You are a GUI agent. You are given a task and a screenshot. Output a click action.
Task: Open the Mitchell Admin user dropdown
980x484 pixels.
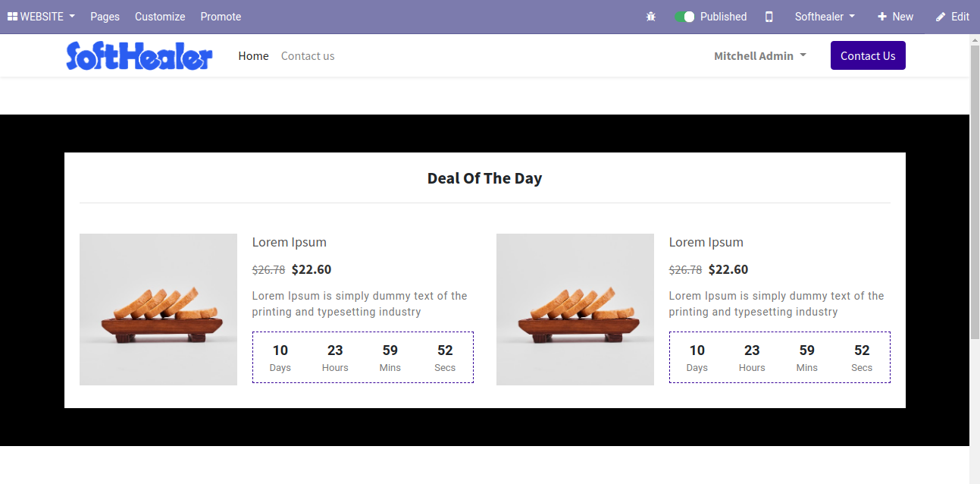tap(759, 56)
